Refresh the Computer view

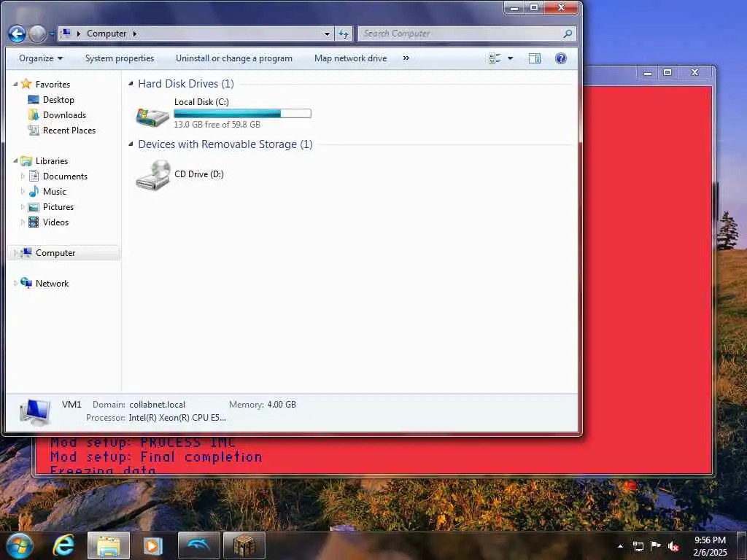344,34
